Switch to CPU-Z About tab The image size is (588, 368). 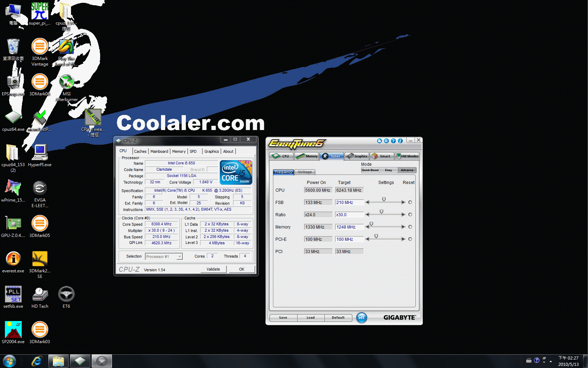[x=228, y=151]
